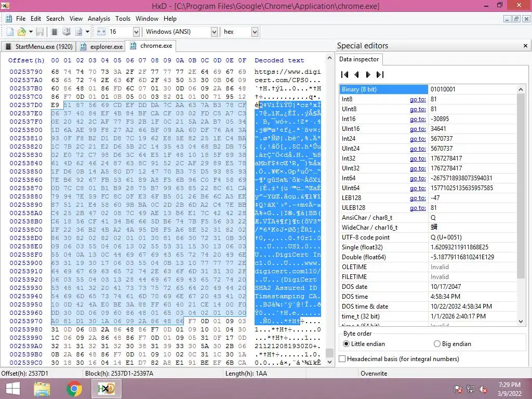
Task: Click the hex view scroll down arrow
Action: coord(329,362)
